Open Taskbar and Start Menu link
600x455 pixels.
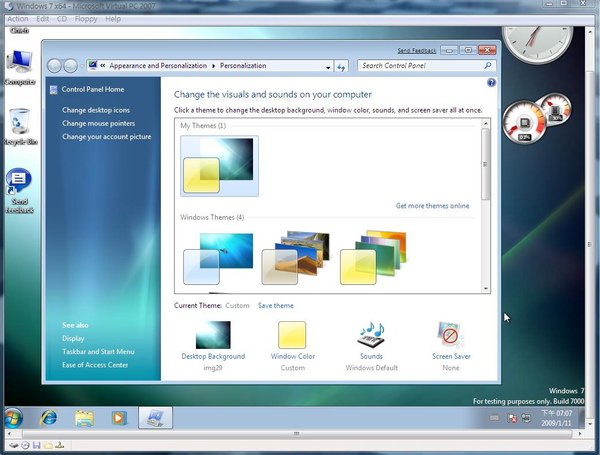98,352
